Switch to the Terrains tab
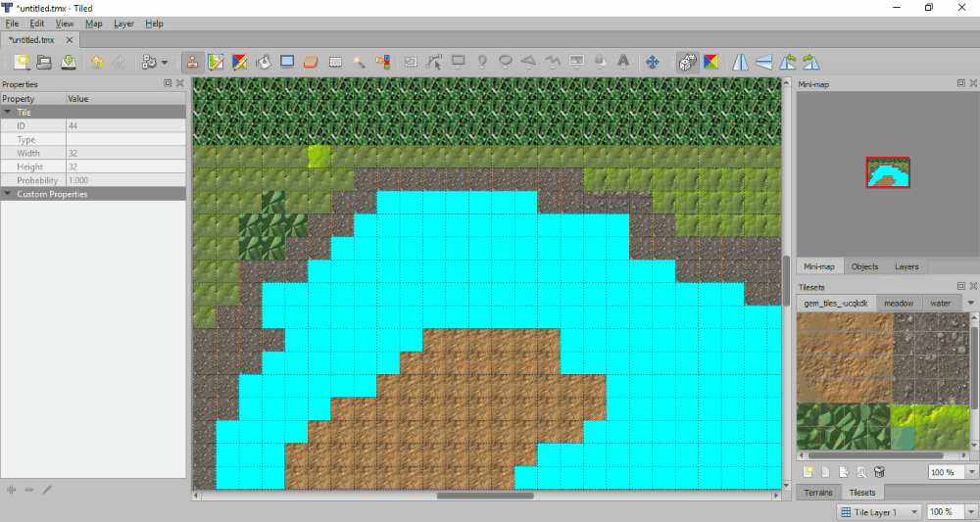 pos(818,493)
